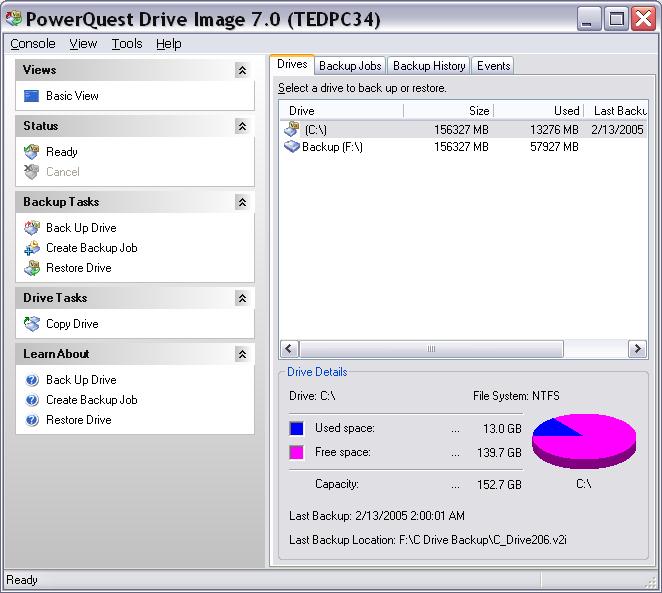Click Back Up Drive under Backup Tasks
662x593 pixels.
point(81,228)
